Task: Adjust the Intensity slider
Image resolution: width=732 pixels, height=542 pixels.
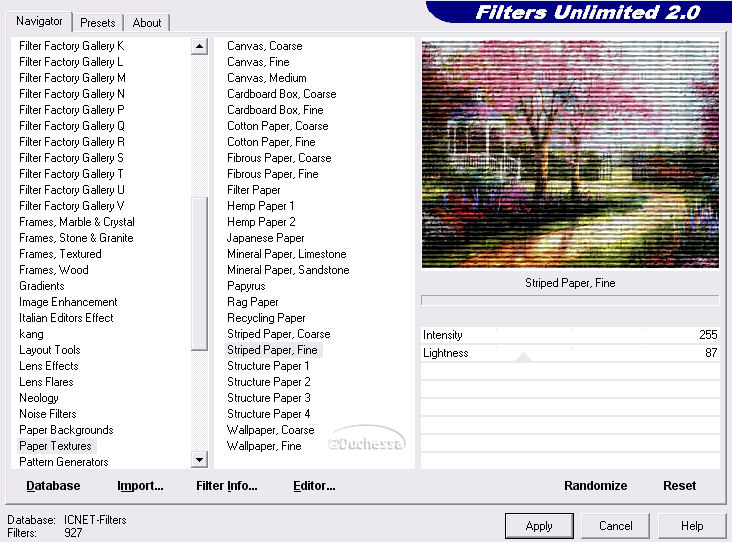Action: [570, 335]
